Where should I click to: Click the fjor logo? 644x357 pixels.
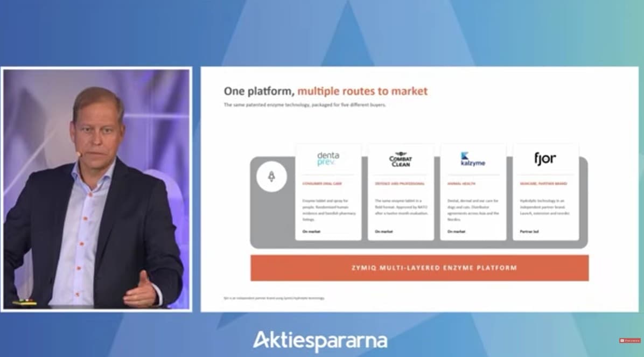pyautogui.click(x=545, y=158)
